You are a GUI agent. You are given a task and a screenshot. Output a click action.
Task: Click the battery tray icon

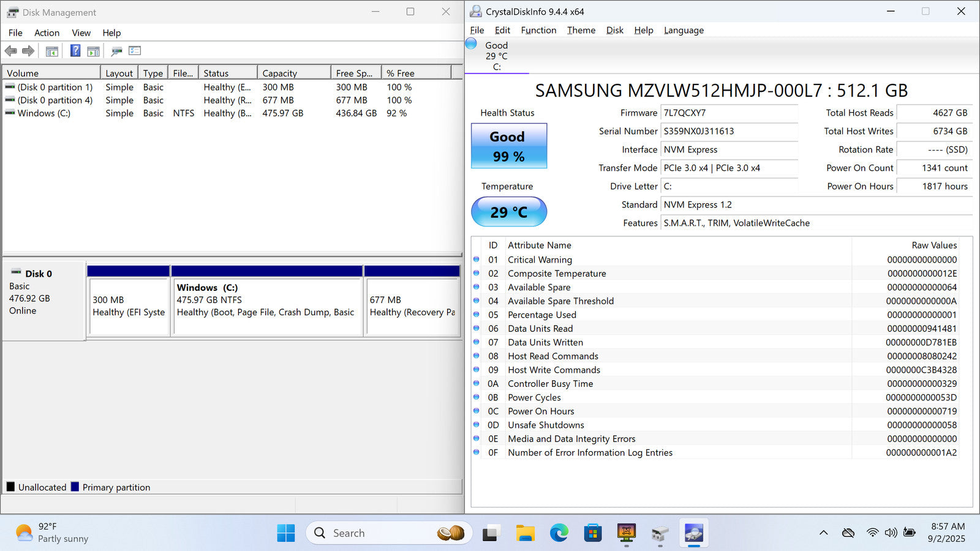click(910, 533)
